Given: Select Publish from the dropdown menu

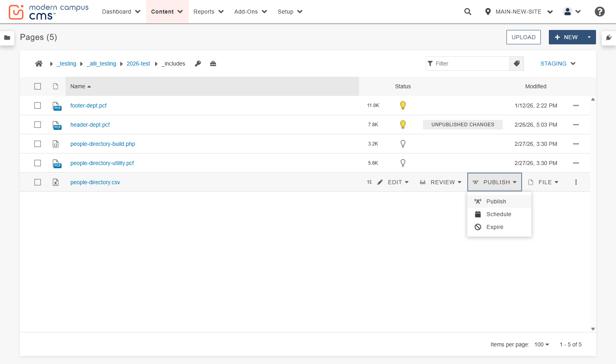Looking at the screenshot, I should 499,201.
